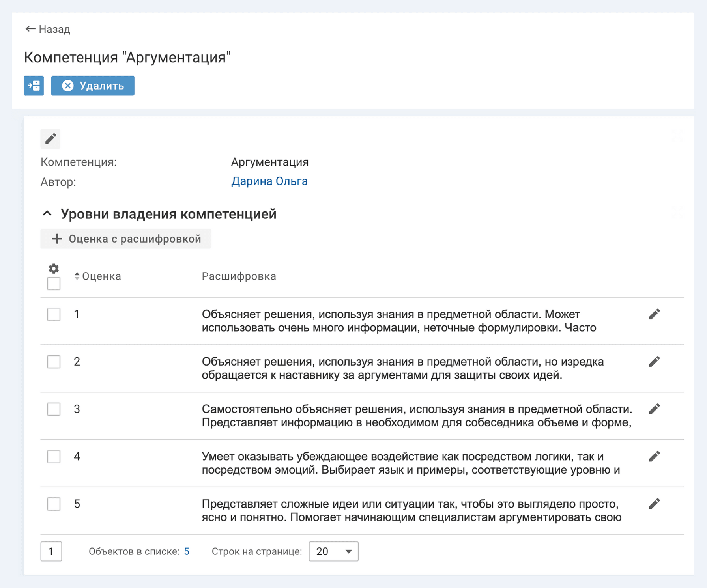Open author profile Дарина Ольга
The height and width of the screenshot is (588, 707).
point(269,181)
